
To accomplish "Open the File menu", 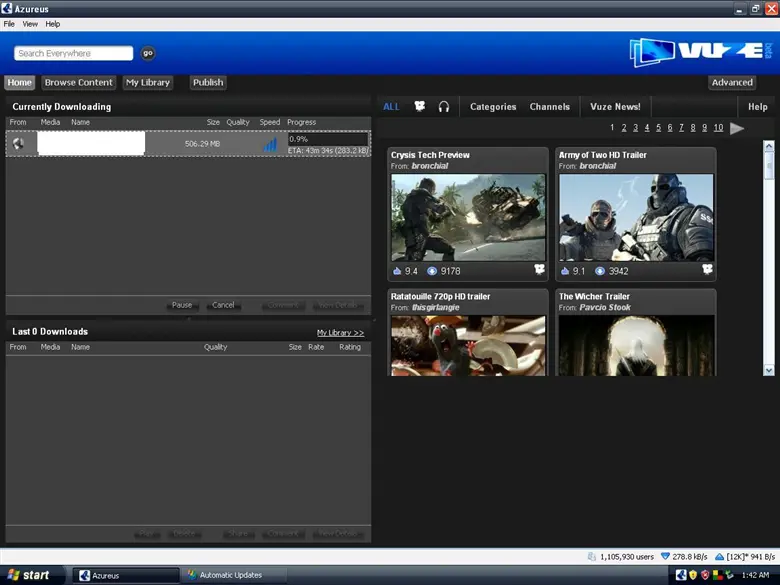I will tap(9, 24).
